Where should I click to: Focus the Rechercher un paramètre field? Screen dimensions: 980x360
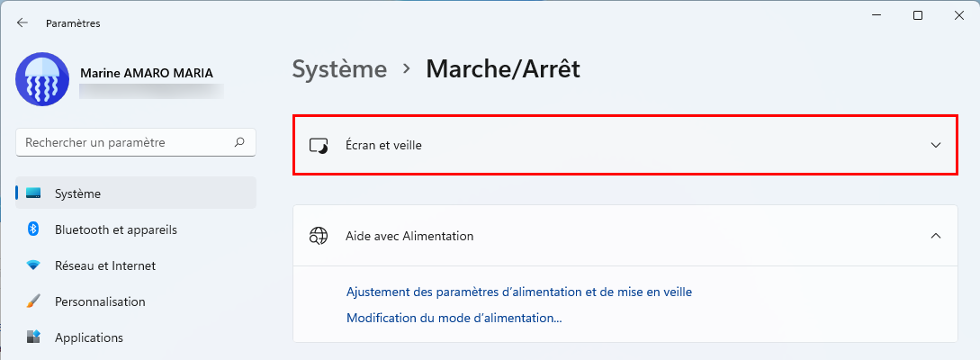[136, 142]
